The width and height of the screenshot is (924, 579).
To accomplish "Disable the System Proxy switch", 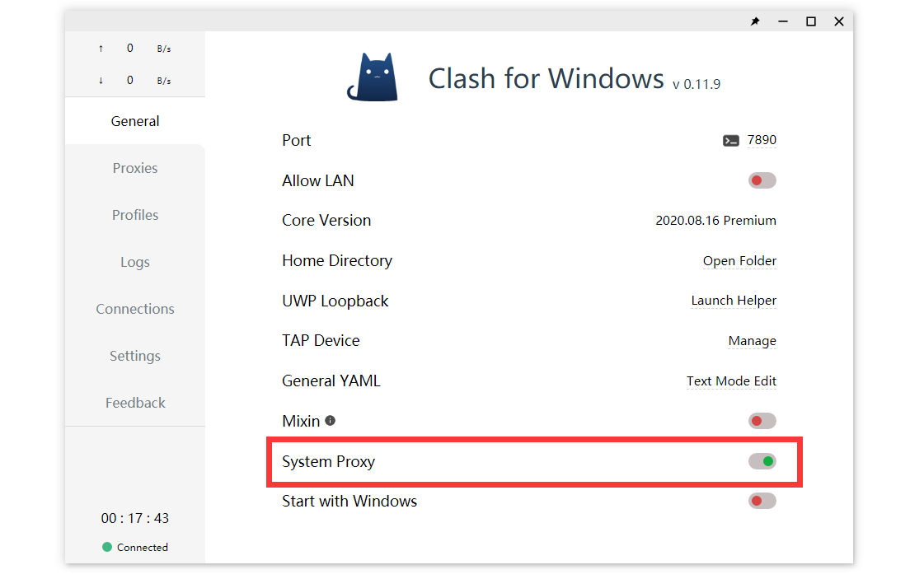I will (762, 461).
